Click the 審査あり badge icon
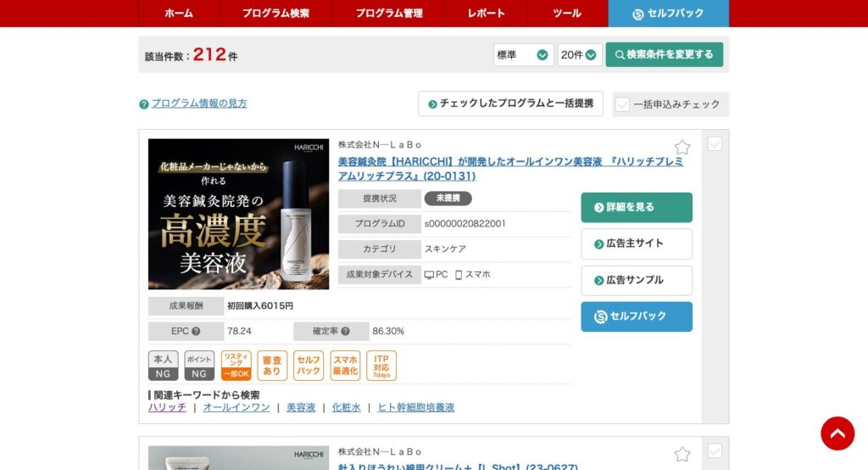The width and height of the screenshot is (868, 470). pos(272,366)
